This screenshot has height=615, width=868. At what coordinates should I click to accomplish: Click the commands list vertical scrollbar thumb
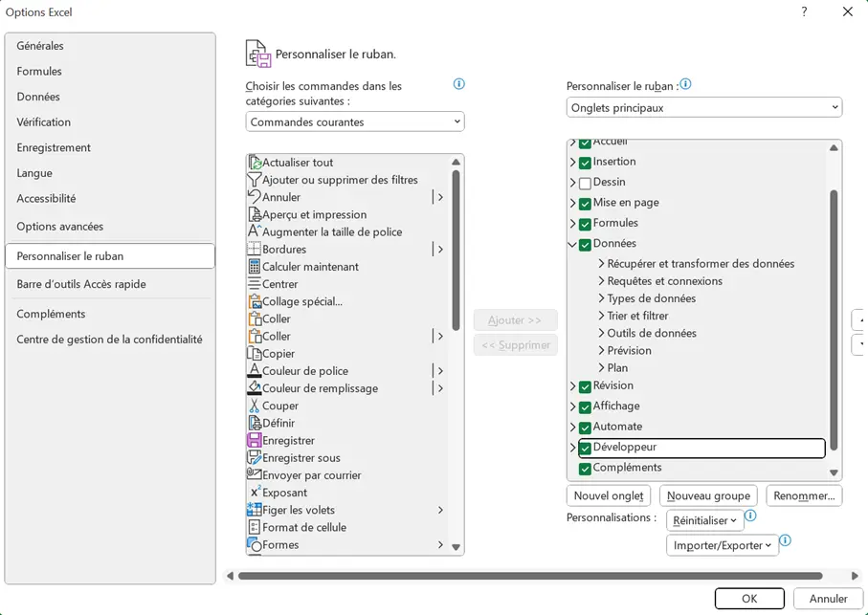(x=456, y=250)
